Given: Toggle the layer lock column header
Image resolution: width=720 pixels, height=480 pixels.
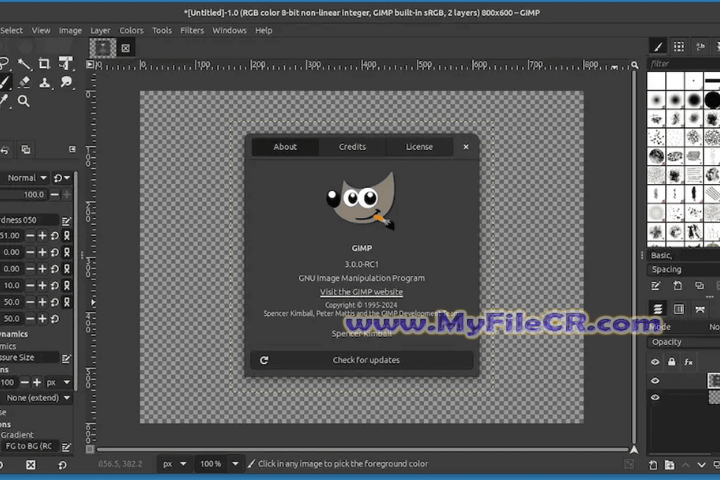Looking at the screenshot, I should point(672,362).
